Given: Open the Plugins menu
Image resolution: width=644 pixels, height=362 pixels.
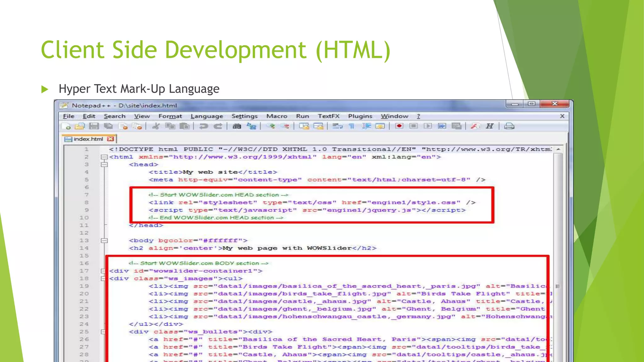Looking at the screenshot, I should tap(360, 116).
